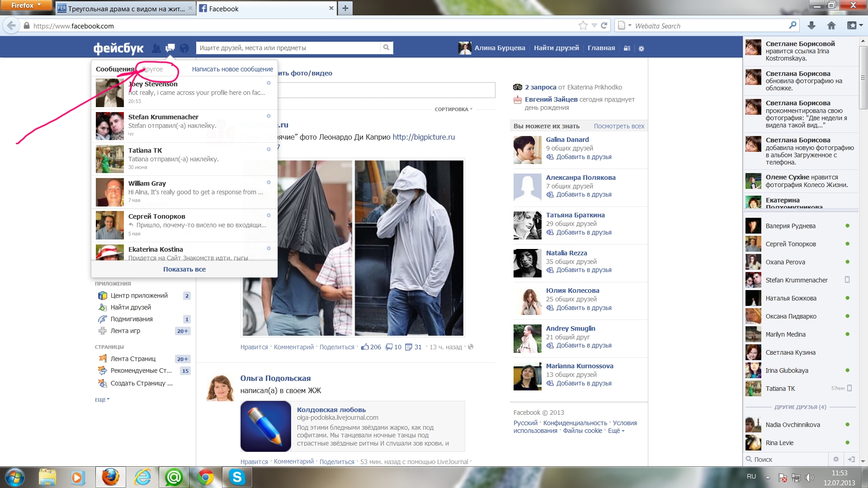The image size is (868, 488).
Task: Click Написать новое сообщение link
Action: pyautogui.click(x=232, y=69)
